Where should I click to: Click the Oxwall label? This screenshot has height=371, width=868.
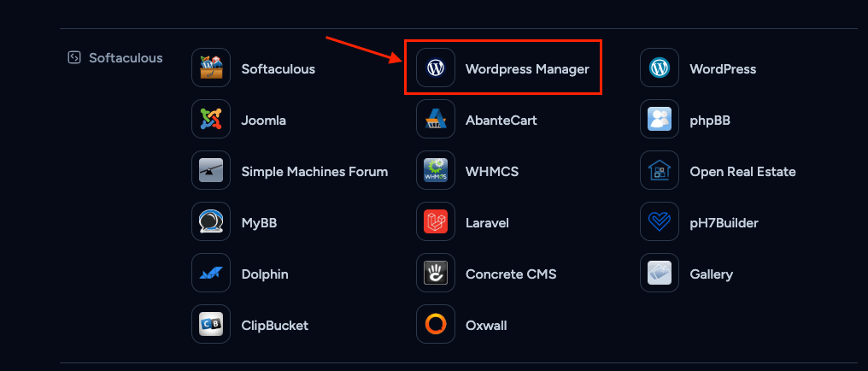pyautogui.click(x=485, y=326)
